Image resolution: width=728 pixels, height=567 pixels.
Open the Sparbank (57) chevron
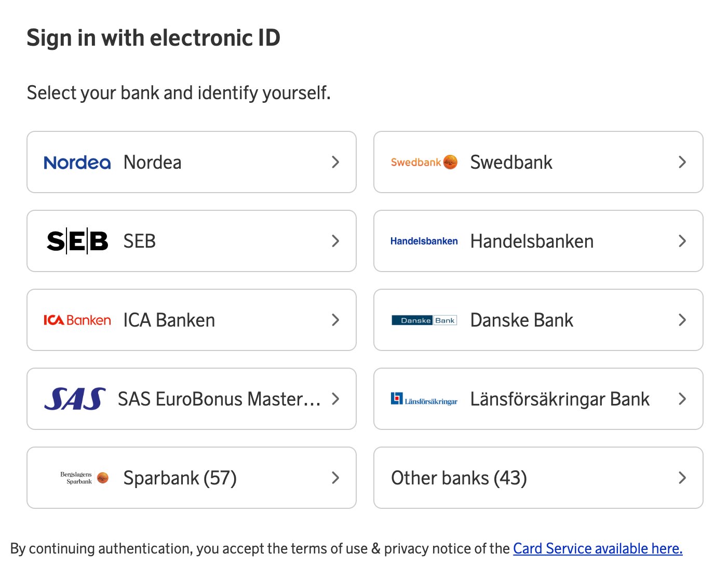336,478
